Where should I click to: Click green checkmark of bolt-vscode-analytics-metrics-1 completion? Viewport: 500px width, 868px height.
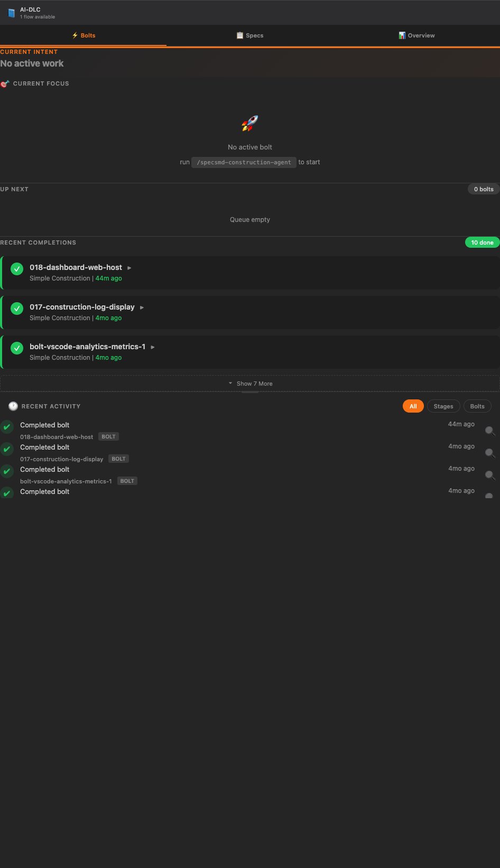pos(17,348)
